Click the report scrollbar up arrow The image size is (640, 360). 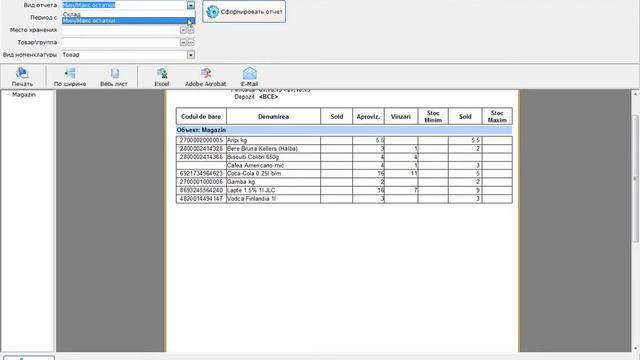(636, 94)
